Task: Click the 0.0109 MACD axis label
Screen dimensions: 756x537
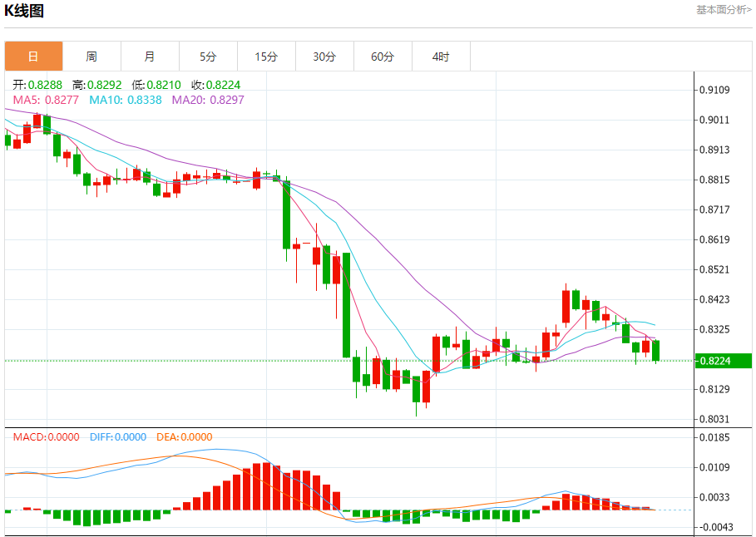Action: pyautogui.click(x=714, y=467)
